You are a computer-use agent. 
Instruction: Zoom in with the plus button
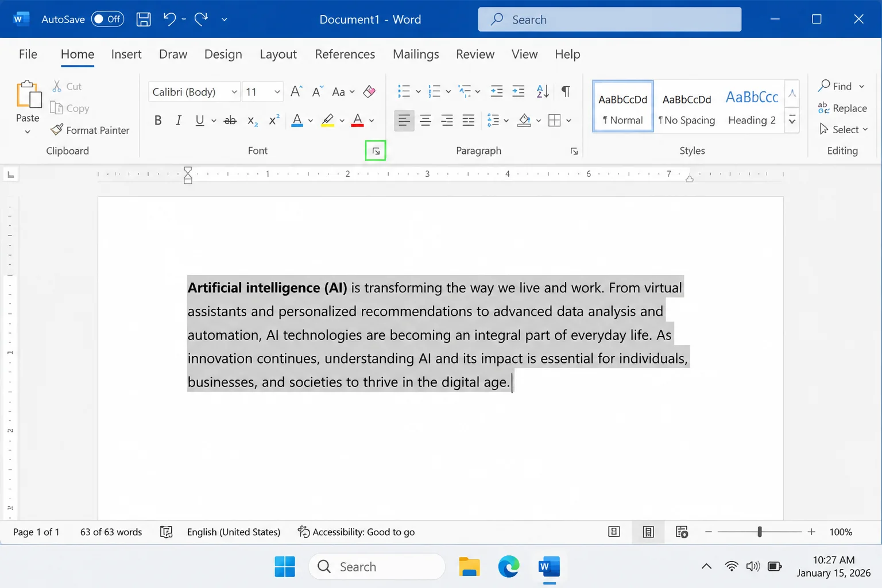pyautogui.click(x=811, y=532)
